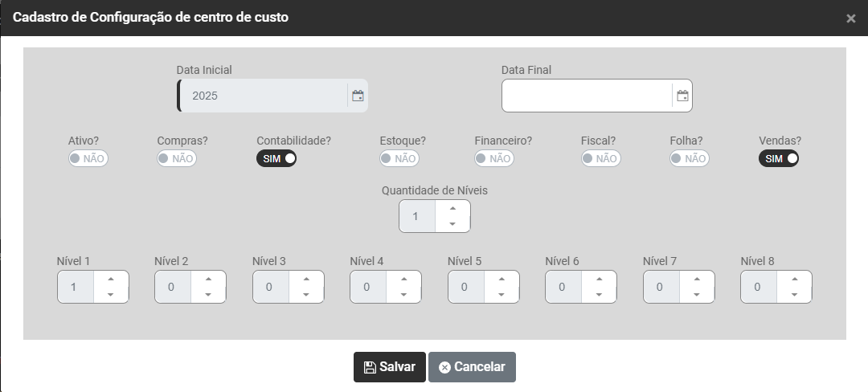Viewport: 868px width, 392px height.
Task: Click the Data Final input field
Action: pyautogui.click(x=587, y=96)
